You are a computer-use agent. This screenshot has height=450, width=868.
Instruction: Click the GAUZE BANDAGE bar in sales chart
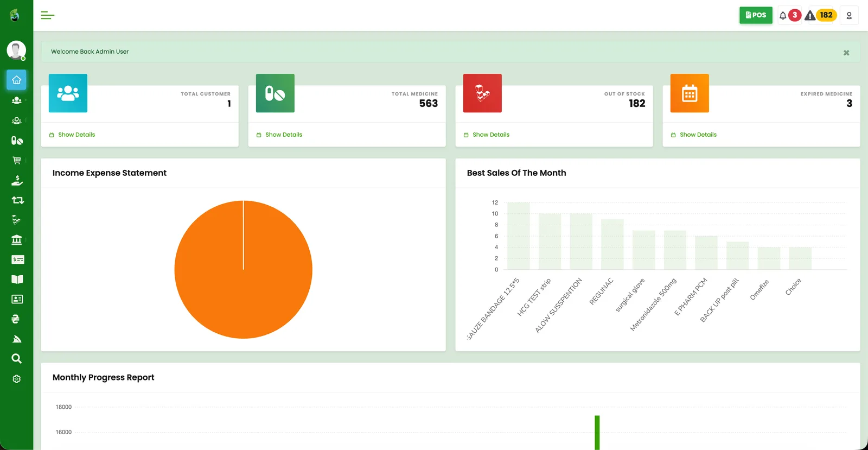coord(519,236)
